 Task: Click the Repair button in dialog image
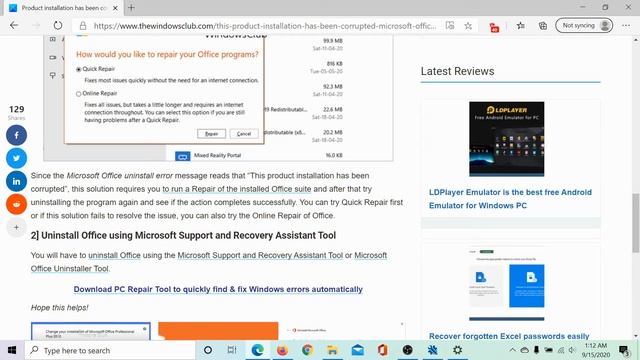pos(211,134)
